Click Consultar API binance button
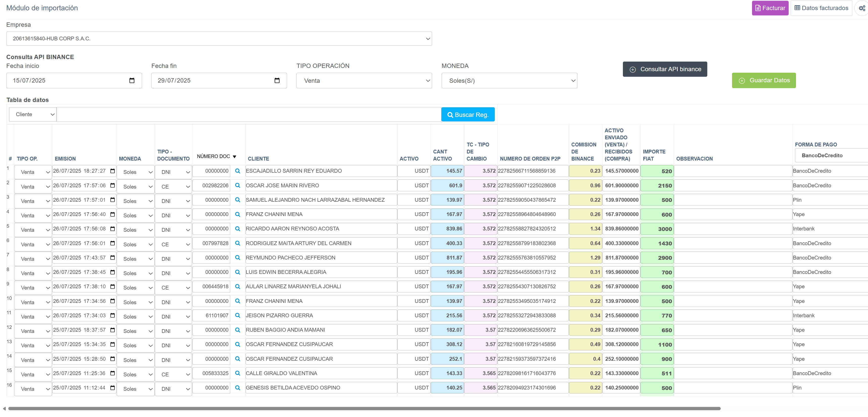 tap(665, 69)
